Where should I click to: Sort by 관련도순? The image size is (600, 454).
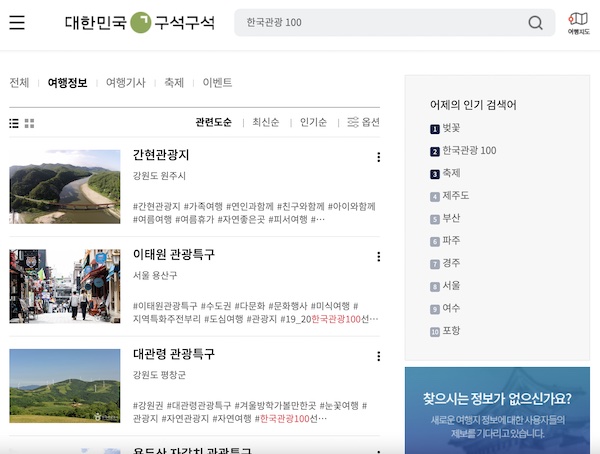click(x=214, y=122)
